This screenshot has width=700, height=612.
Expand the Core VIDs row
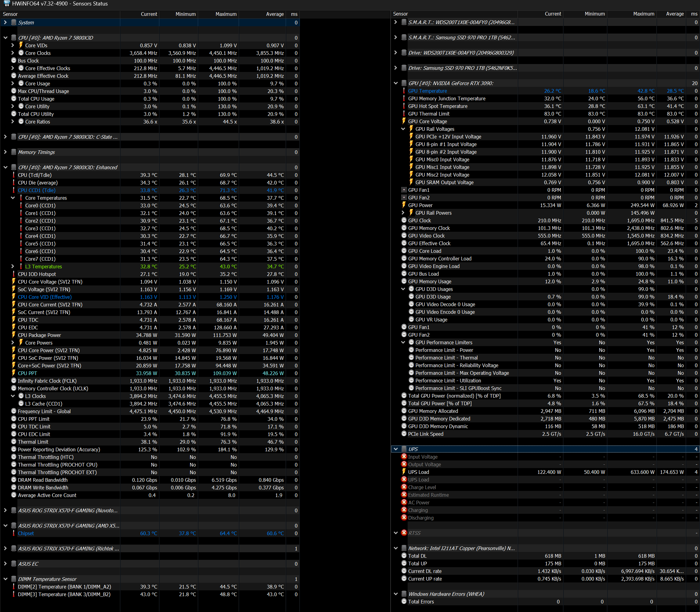point(13,45)
